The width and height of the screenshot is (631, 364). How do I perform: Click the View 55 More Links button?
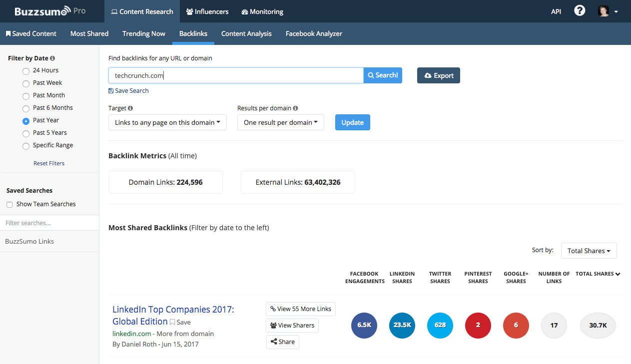point(300,309)
